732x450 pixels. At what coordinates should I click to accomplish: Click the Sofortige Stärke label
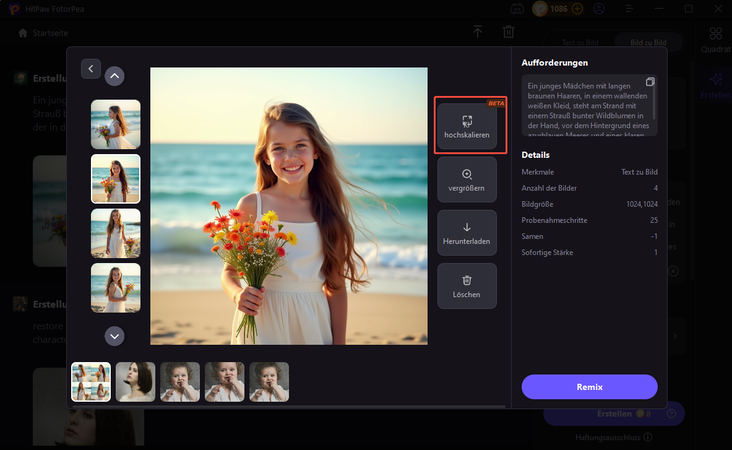tap(547, 253)
